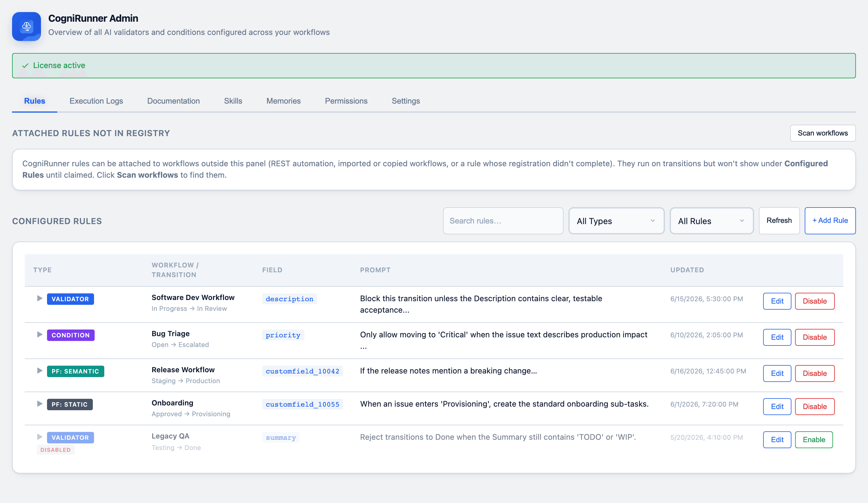Image resolution: width=868 pixels, height=503 pixels.
Task: Open the All Rules filter dropdown
Action: [711, 221]
